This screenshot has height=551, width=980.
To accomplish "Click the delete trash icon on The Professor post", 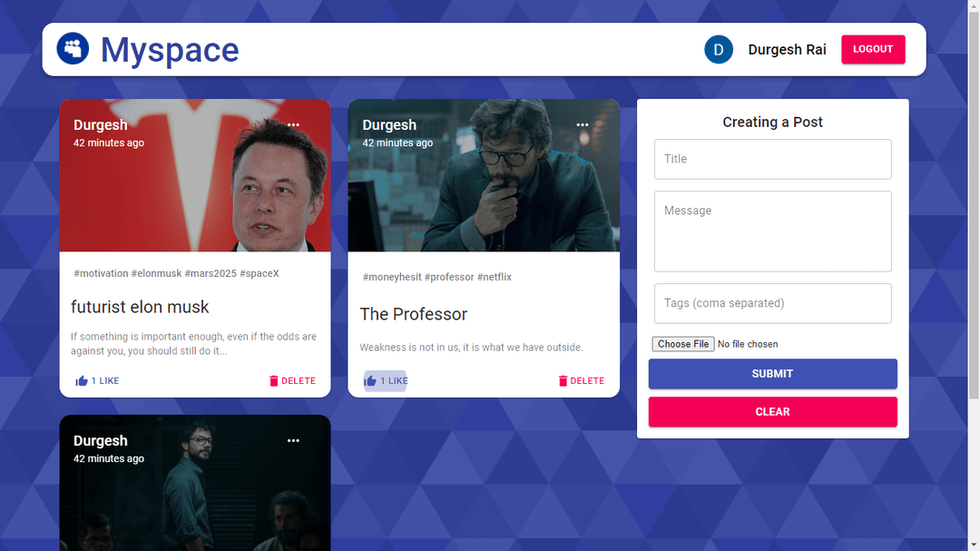I will coord(563,380).
